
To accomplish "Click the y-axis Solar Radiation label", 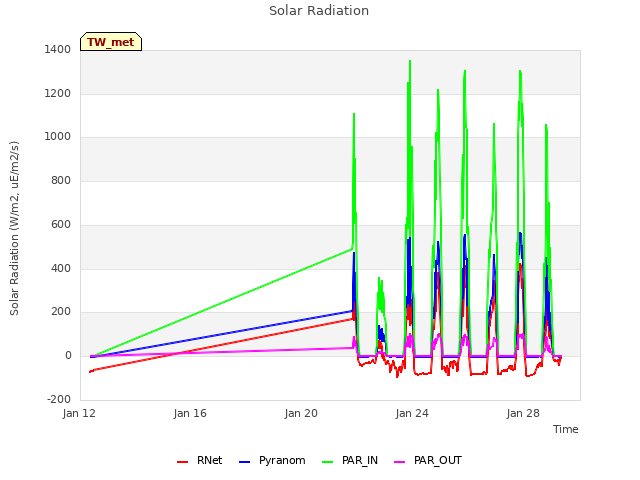I will tap(14, 228).
